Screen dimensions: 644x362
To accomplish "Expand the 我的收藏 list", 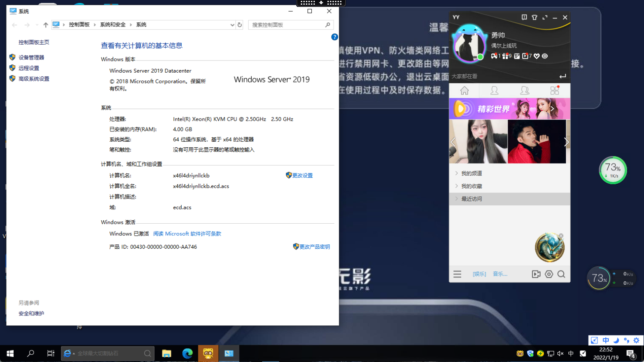I will point(471,186).
